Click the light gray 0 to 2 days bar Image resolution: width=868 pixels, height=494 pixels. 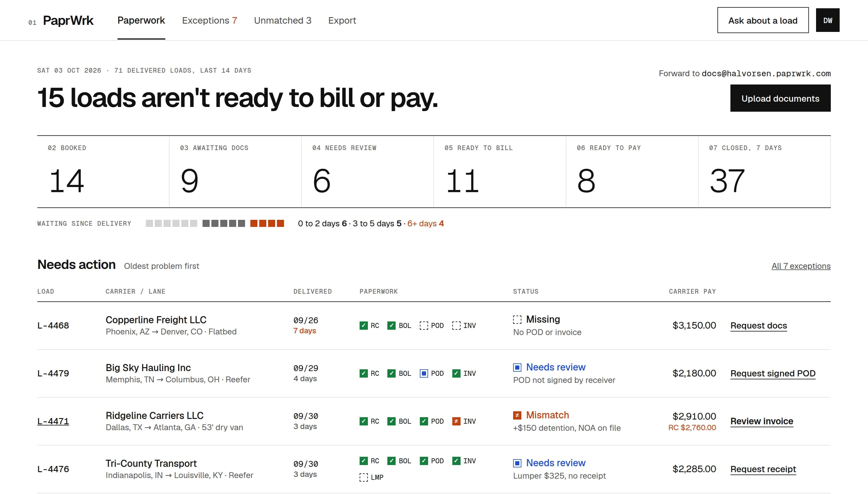[171, 223]
